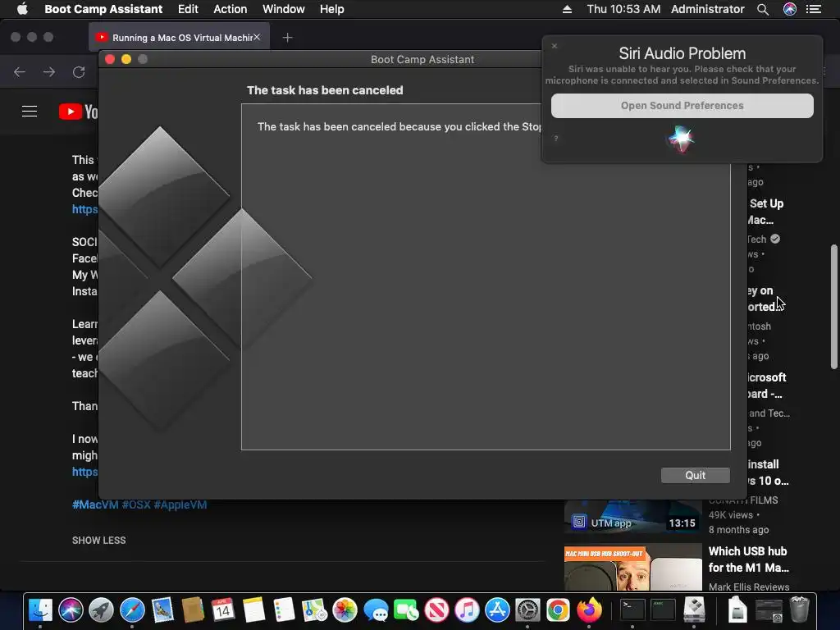Screen dimensions: 840x630
Task: Click #AppleVM hashtag link
Action: point(180,504)
